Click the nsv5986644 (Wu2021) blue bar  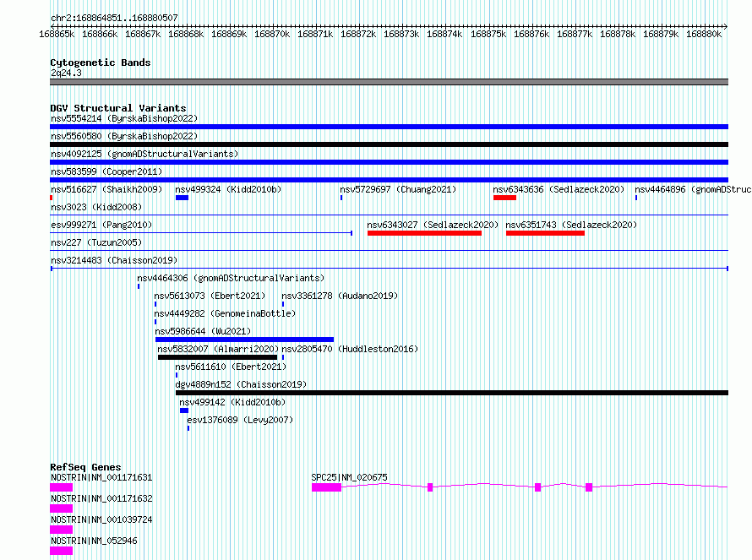pos(244,340)
